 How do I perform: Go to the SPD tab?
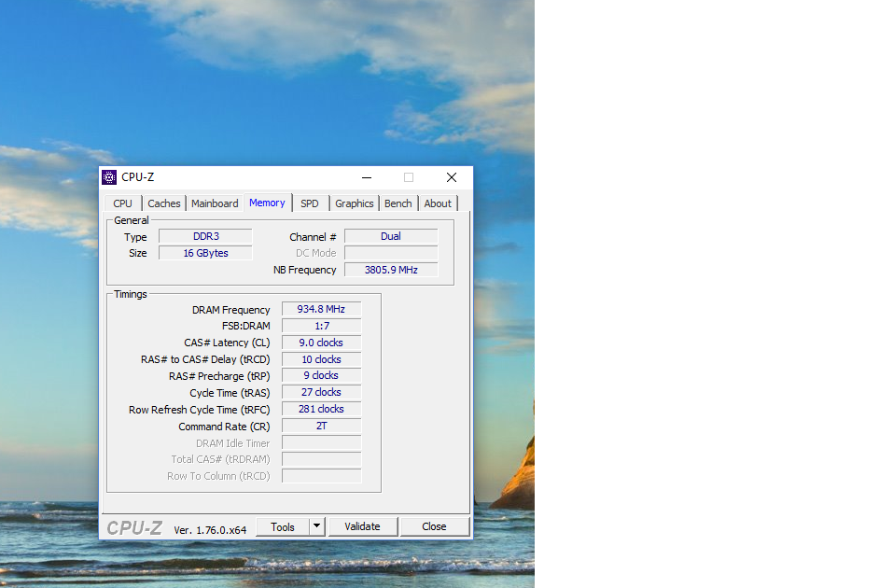310,203
